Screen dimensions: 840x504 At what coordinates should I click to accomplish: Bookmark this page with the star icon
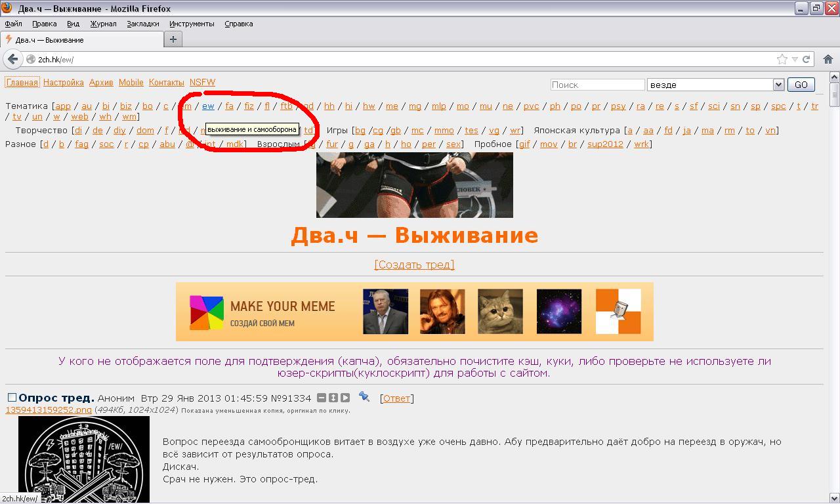pyautogui.click(x=782, y=59)
